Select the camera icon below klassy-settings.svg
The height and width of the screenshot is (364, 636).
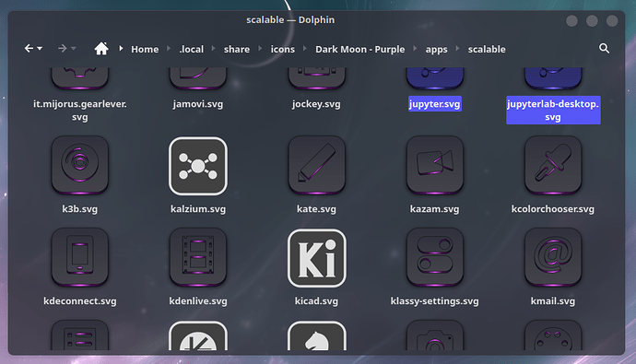pyautogui.click(x=435, y=335)
